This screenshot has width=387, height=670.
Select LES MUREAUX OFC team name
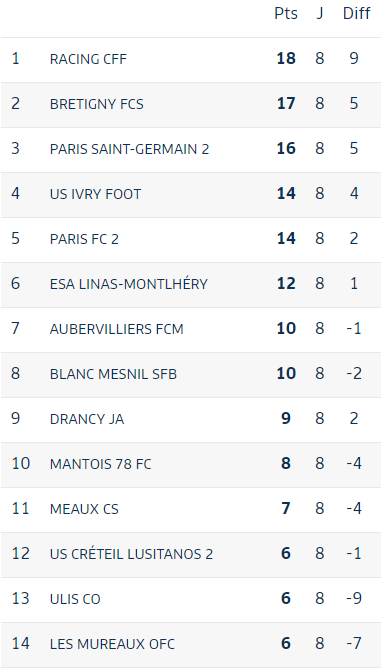(x=112, y=644)
